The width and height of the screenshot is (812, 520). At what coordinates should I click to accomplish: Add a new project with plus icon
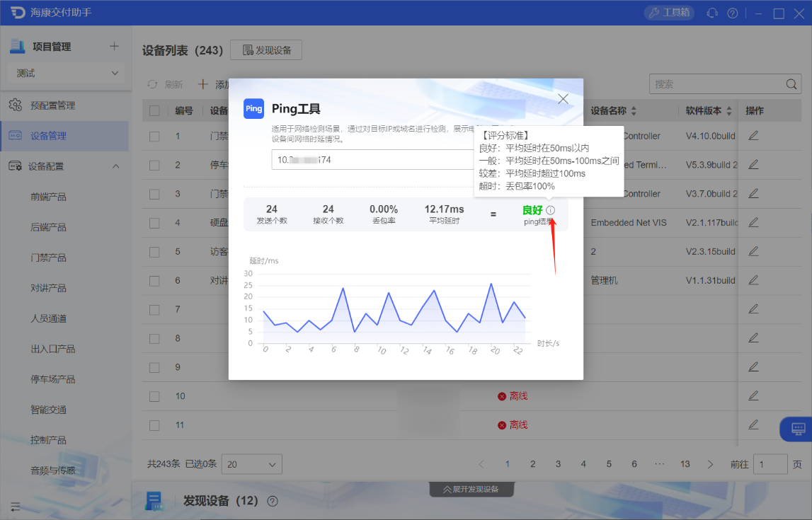tap(114, 46)
